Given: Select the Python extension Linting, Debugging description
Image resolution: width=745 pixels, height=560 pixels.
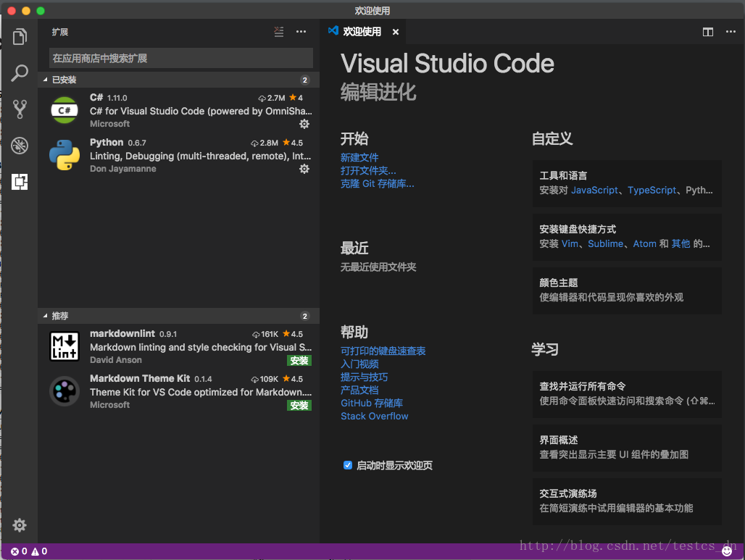Looking at the screenshot, I should point(201,156).
